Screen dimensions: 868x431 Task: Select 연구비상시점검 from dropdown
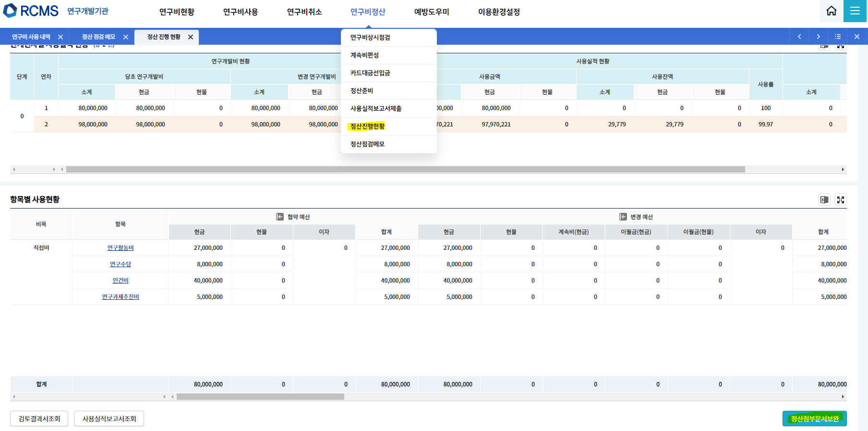[389, 37]
